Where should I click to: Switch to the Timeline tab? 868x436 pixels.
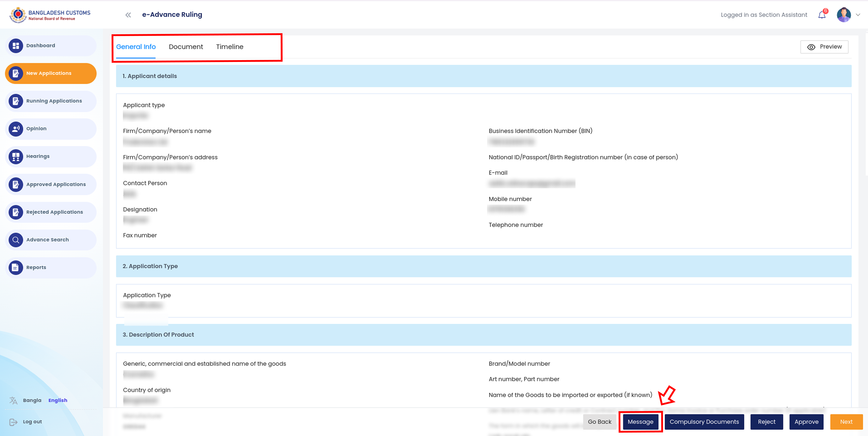click(x=229, y=47)
